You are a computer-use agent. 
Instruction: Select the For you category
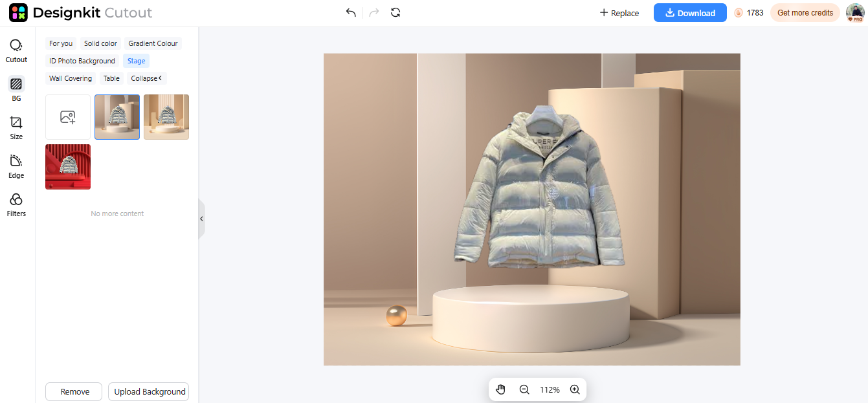(x=61, y=43)
